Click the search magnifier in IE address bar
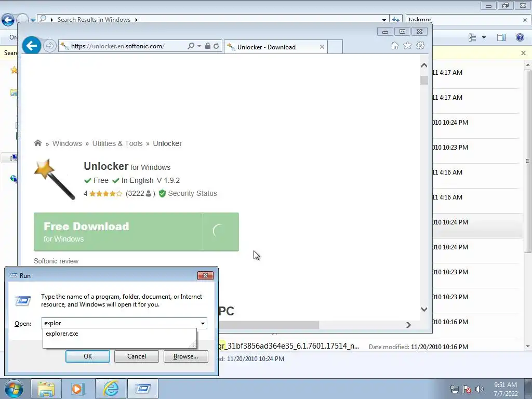532x399 pixels. 191,46
